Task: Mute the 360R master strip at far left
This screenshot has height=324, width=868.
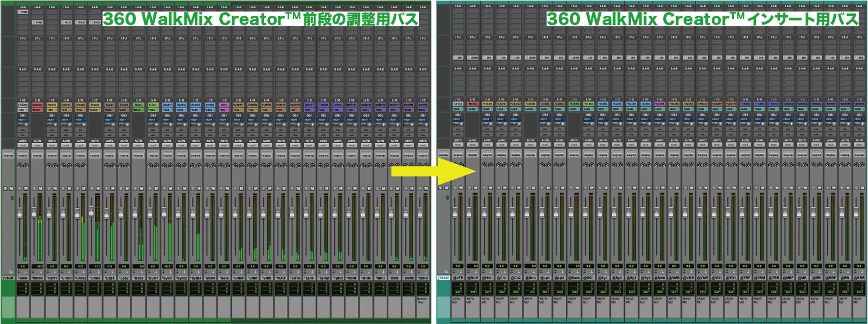Action: 11,189
